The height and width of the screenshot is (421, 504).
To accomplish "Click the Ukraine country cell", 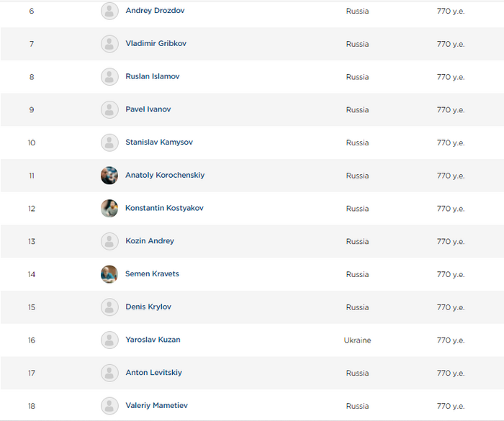I will tap(357, 340).
